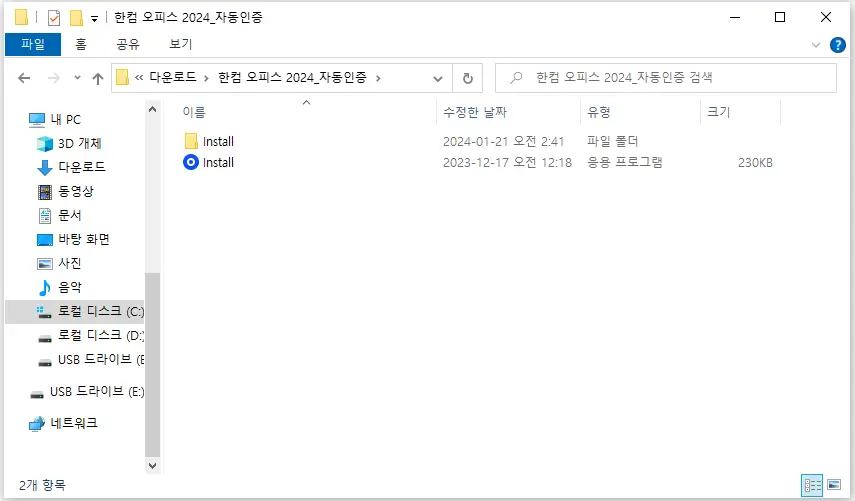Select 3D 개체 in navigation pane

pos(80,143)
